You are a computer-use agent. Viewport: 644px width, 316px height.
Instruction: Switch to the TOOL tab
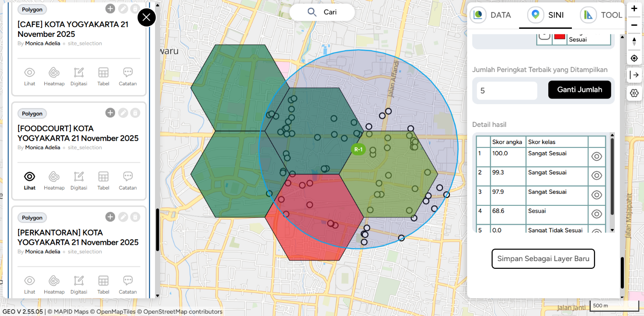point(602,15)
